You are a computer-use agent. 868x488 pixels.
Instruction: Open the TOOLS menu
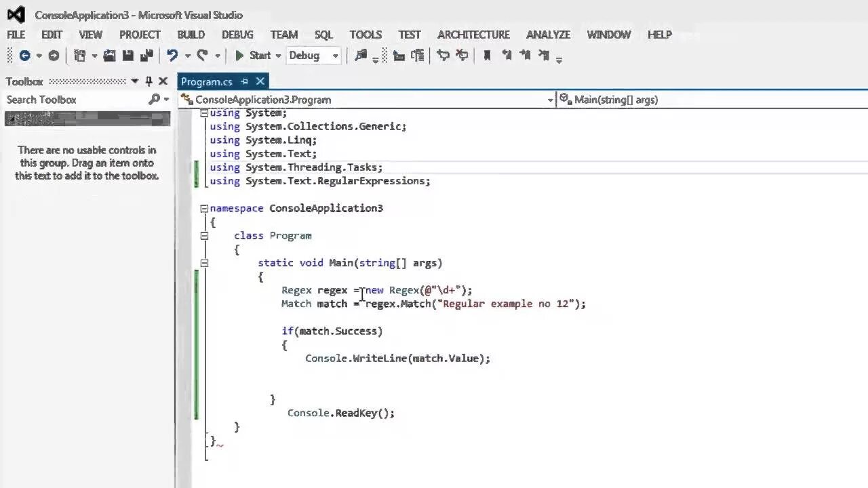tap(366, 35)
